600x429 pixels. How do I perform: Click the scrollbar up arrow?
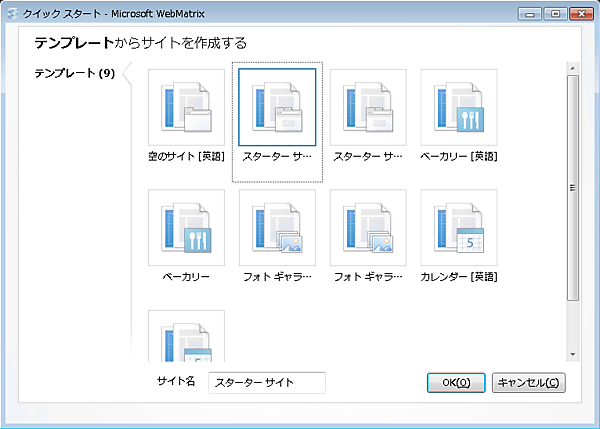(x=572, y=68)
